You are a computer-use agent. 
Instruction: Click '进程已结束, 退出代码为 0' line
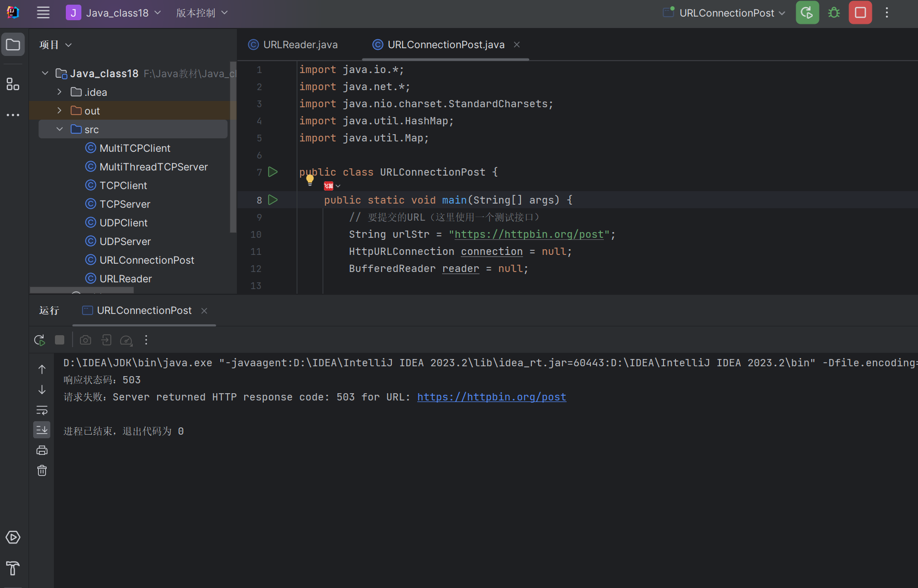click(x=123, y=431)
